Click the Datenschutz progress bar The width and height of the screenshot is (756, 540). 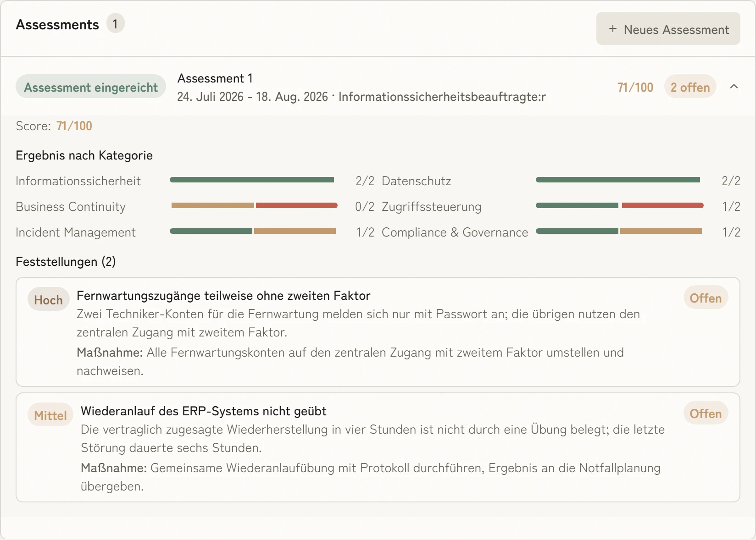[618, 180]
